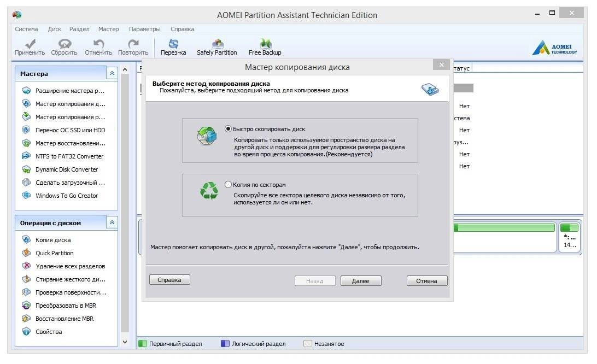Viewport: 597px width, 364px height.
Task: Click Мастер восстановления sidebar icon
Action: tap(26, 143)
